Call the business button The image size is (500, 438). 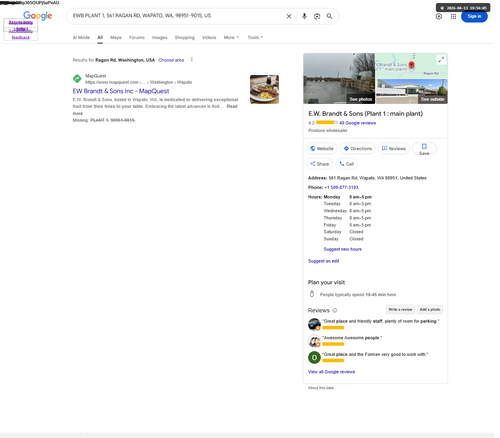[x=346, y=164]
